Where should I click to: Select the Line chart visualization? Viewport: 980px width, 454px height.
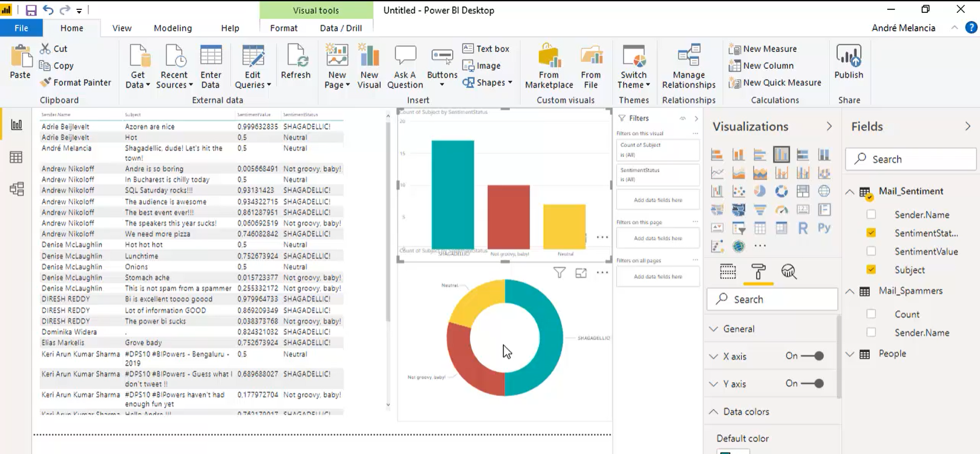tap(717, 173)
